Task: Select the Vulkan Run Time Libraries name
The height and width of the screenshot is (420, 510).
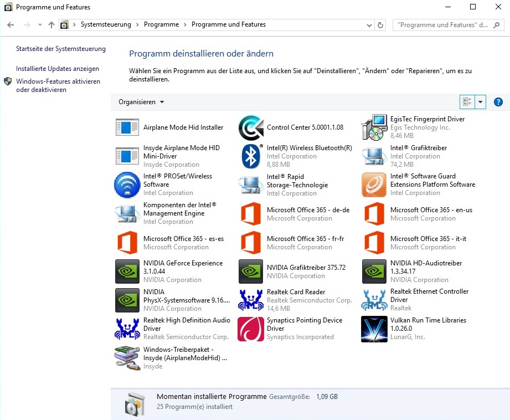Action: [x=428, y=324]
